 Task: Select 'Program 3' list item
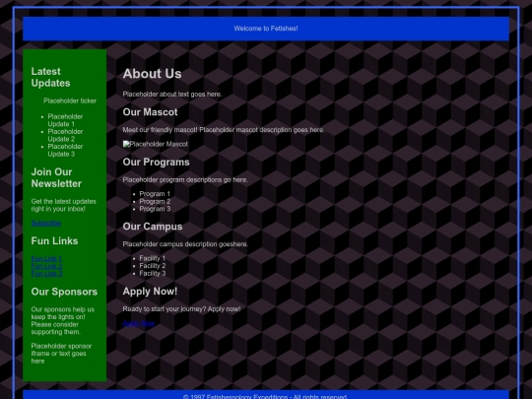point(155,209)
